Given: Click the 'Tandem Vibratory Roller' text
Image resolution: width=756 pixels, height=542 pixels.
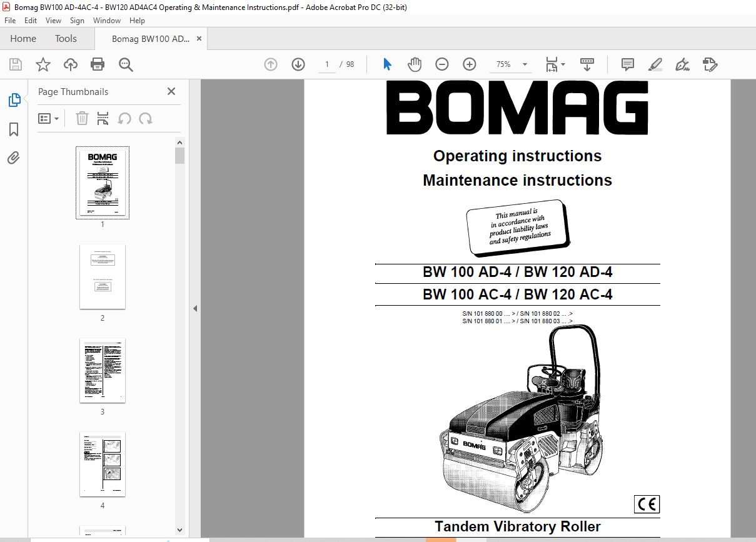Looking at the screenshot, I should [517, 526].
